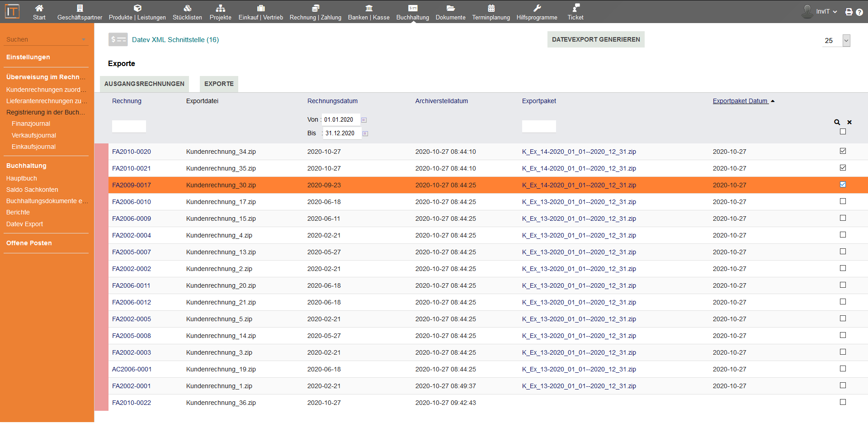This screenshot has width=868, height=442.
Task: Click the print icon in header
Action: pos(849,12)
